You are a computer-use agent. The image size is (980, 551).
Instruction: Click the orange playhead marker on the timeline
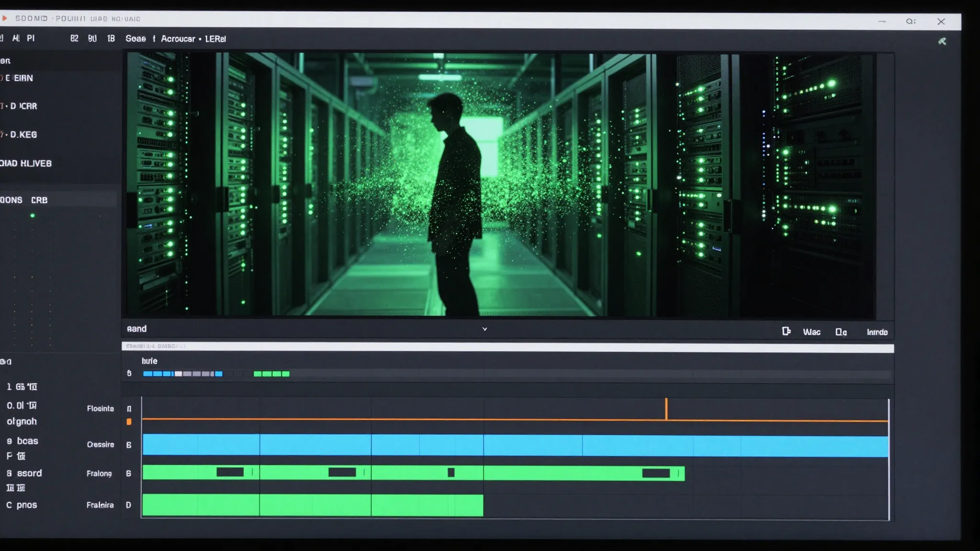pos(666,408)
